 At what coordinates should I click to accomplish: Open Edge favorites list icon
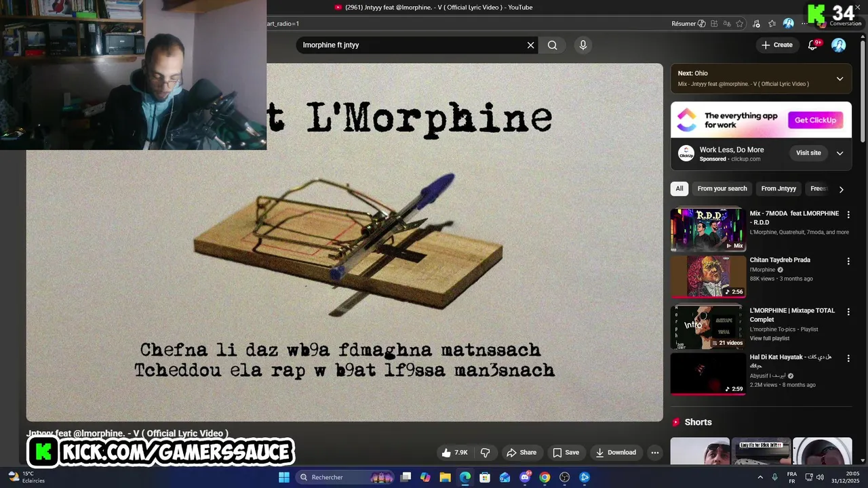point(772,24)
